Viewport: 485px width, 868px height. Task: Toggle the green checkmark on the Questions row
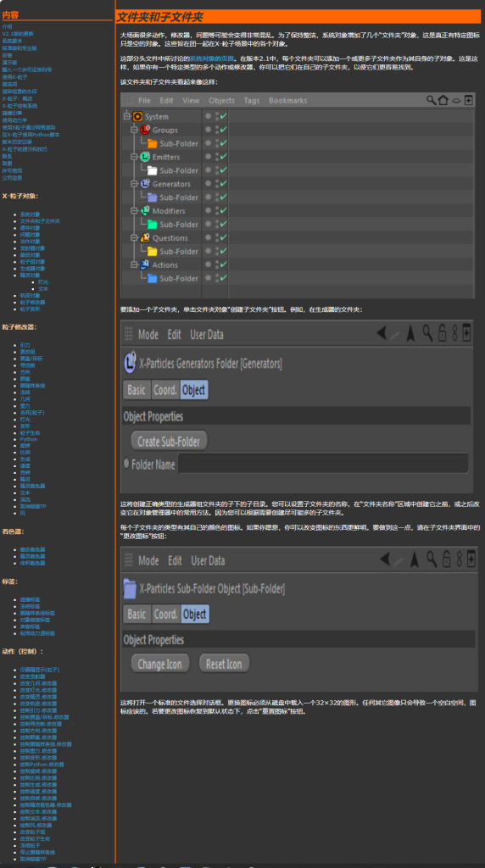224,238
